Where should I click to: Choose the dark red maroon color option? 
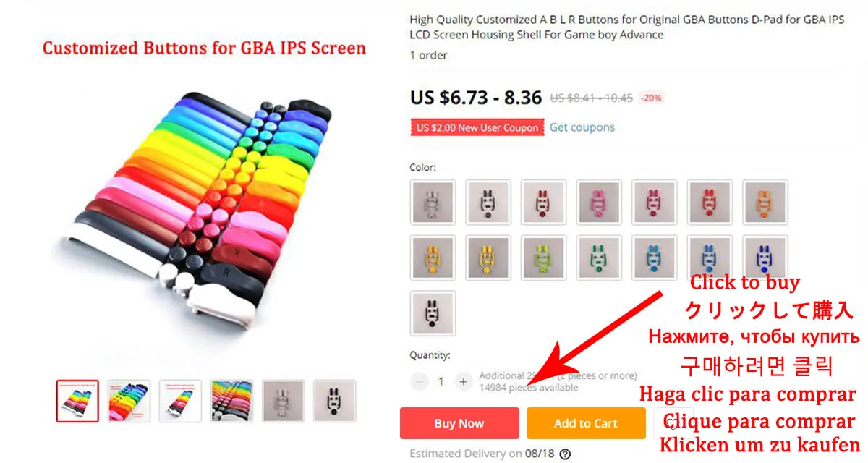544,202
